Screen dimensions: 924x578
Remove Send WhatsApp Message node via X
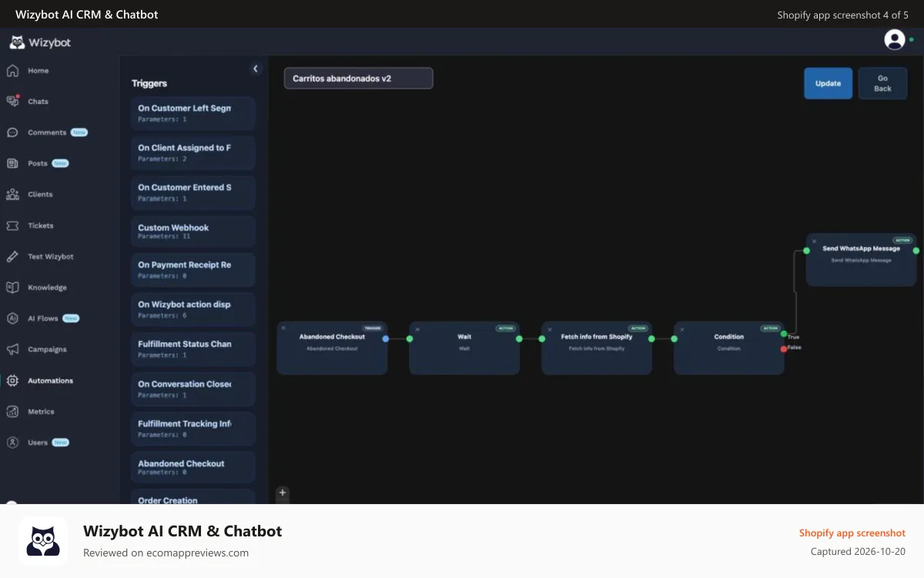pos(814,241)
